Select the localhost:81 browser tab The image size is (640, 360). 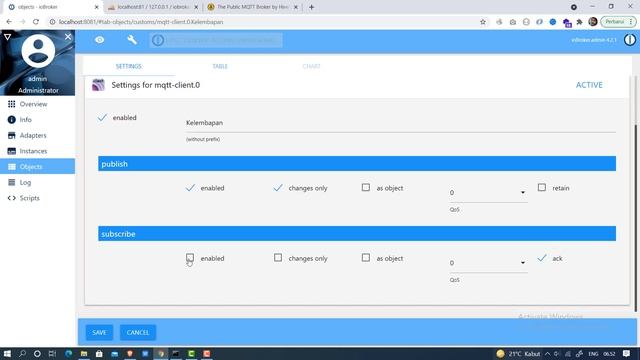[153, 7]
